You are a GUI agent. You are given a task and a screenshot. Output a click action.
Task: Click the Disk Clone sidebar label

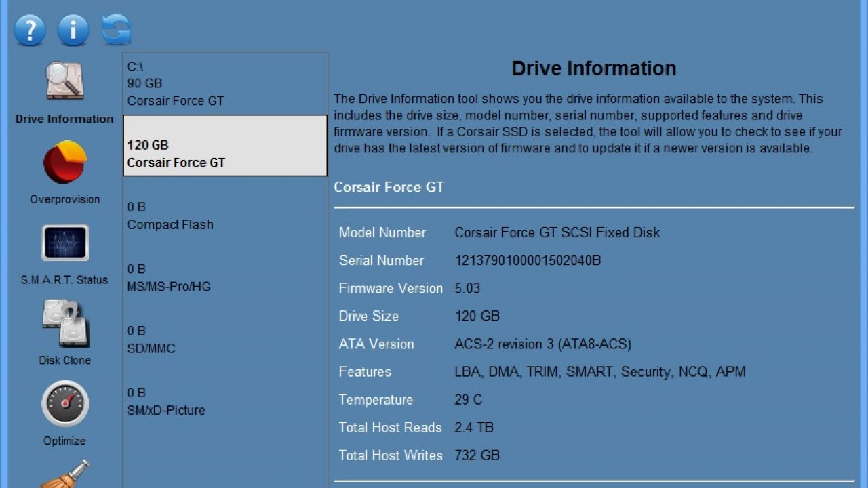coord(64,360)
